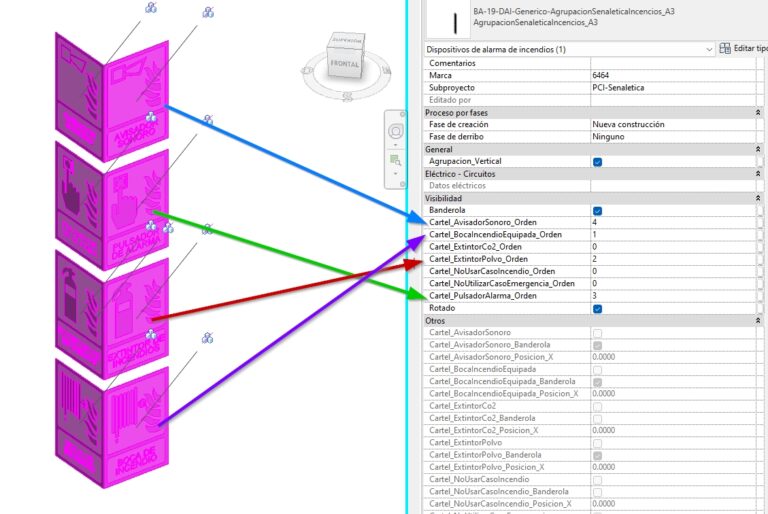Viewport: 768px width, 514px height.
Task: Collapse the Proceso por fases section
Action: pos(760,113)
